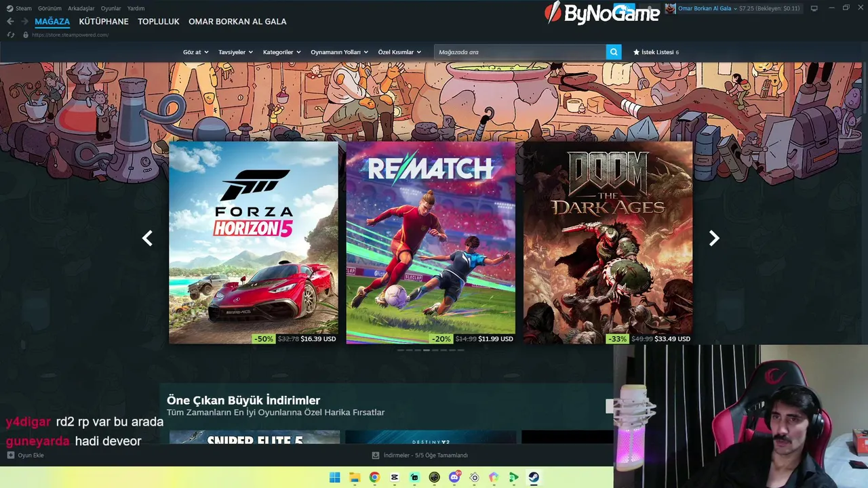The height and width of the screenshot is (488, 868).
Task: Reload the store page
Action: pyautogui.click(x=10, y=35)
